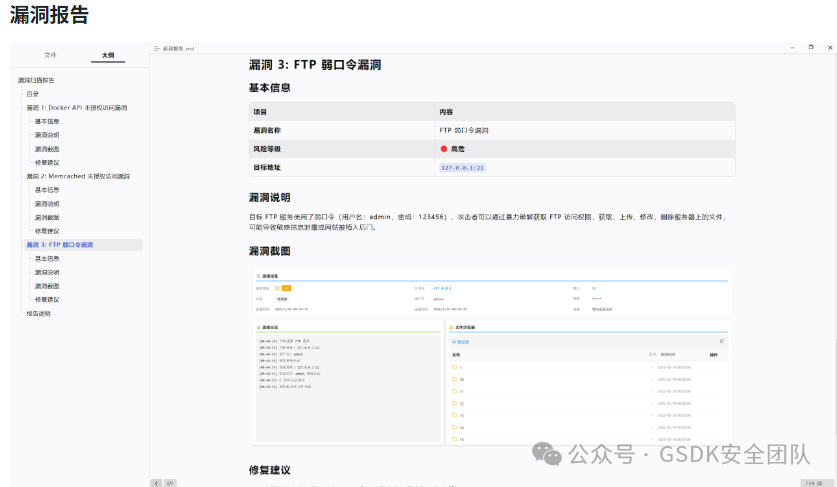Minimize the editor window
The width and height of the screenshot is (837, 487).
point(792,48)
